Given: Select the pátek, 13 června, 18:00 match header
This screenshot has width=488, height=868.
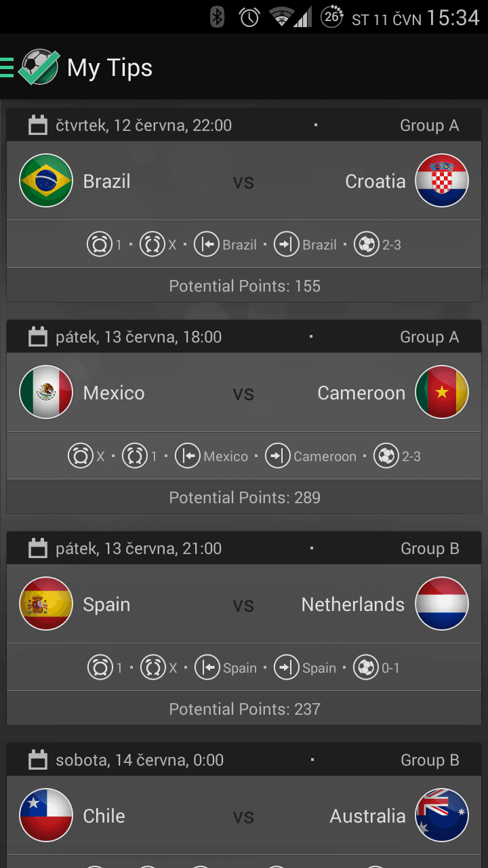Looking at the screenshot, I should (139, 337).
